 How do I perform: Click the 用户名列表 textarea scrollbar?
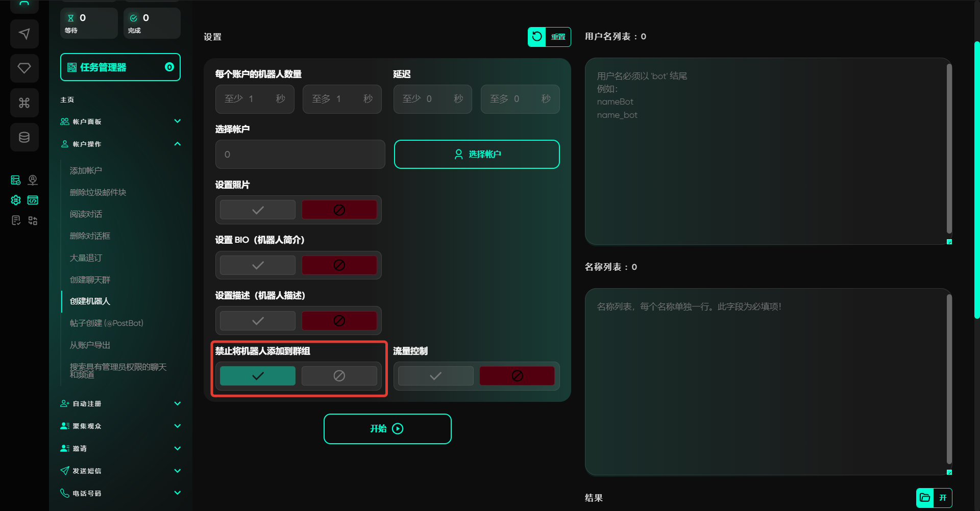tap(949, 148)
